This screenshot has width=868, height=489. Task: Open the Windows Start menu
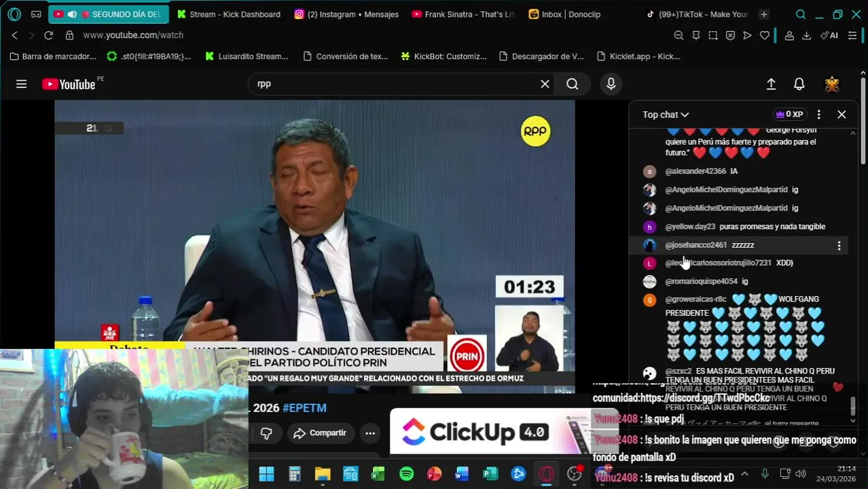point(266,473)
